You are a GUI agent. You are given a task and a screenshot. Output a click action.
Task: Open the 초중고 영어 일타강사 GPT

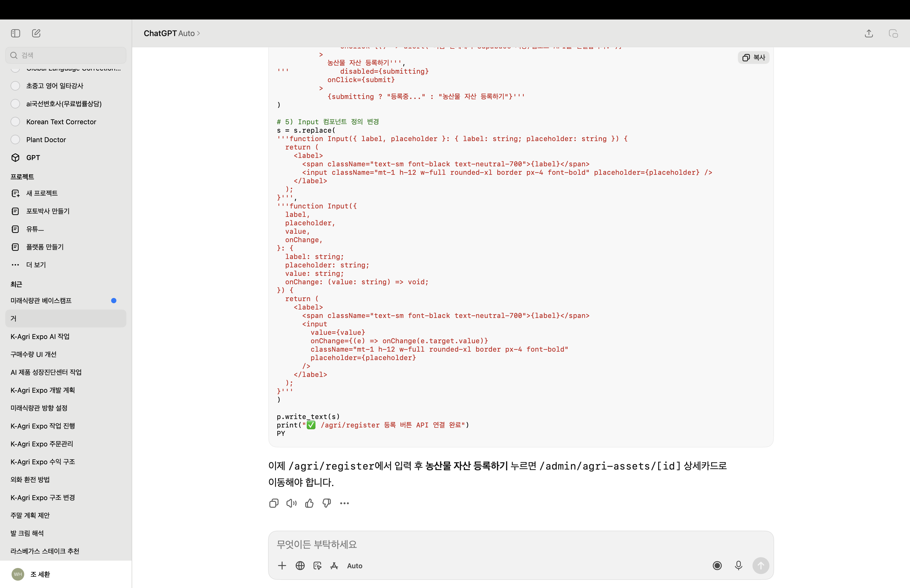(x=66, y=86)
